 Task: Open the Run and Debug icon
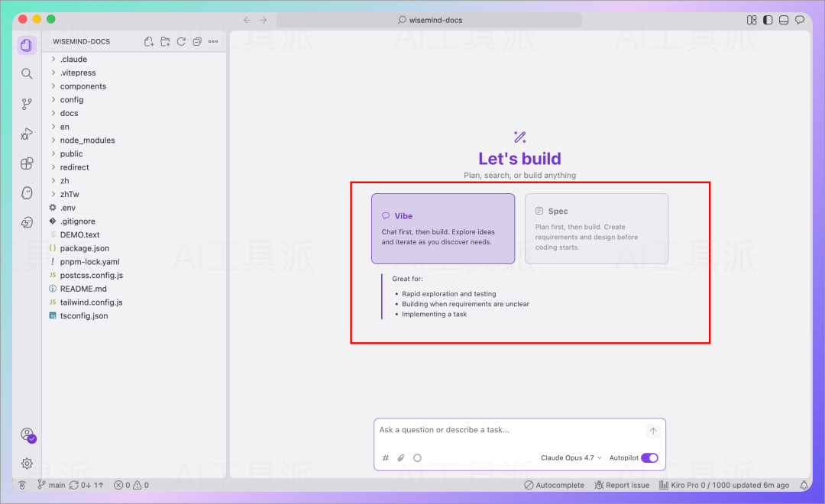click(27, 134)
